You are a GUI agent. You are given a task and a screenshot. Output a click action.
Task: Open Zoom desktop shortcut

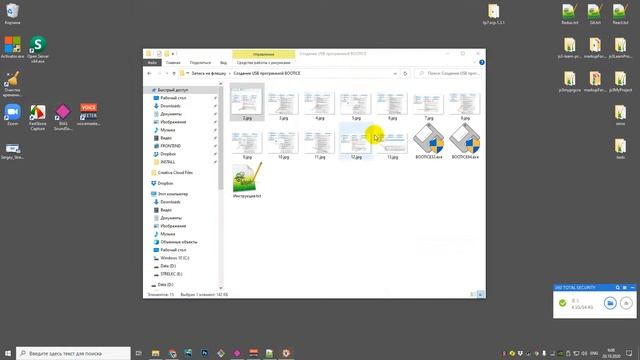coord(13,115)
